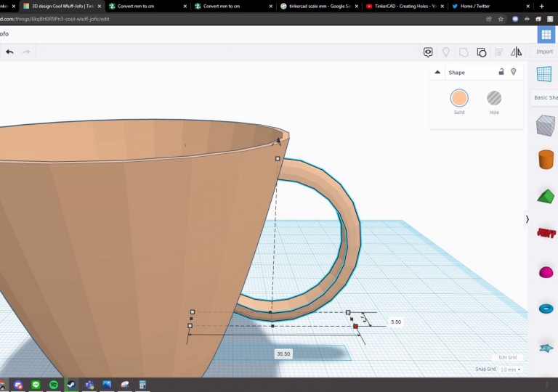Open the 3D design grid view button
This screenshot has width=558, height=392.
pos(546,35)
